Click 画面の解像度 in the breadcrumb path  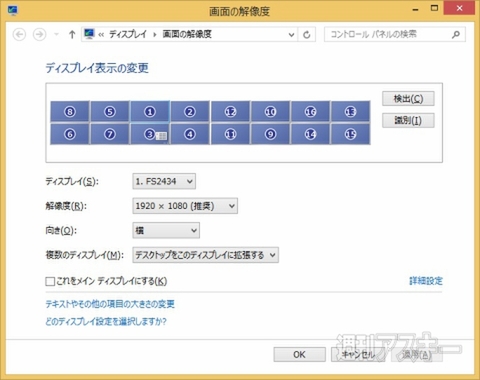click(x=187, y=34)
